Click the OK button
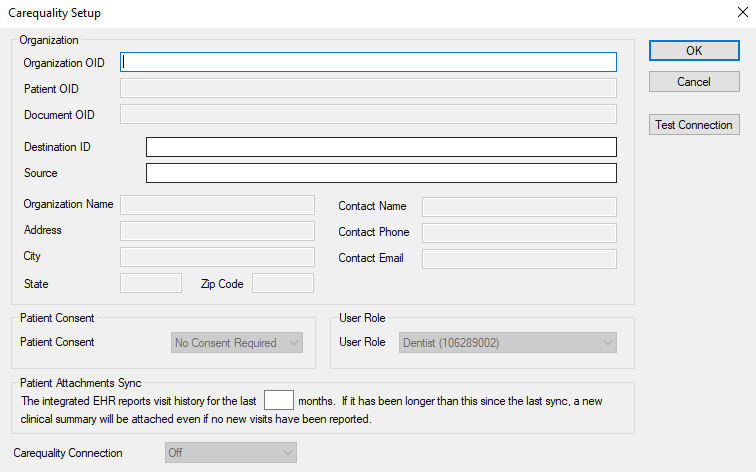756x472 pixels. click(x=693, y=50)
